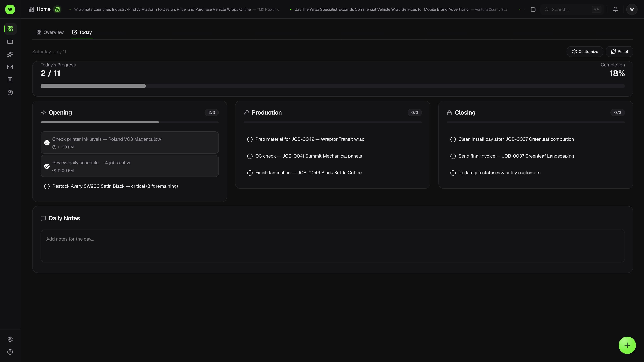This screenshot has height=362, width=644.
Task: Click the Production section progress bar
Action: 333,122
